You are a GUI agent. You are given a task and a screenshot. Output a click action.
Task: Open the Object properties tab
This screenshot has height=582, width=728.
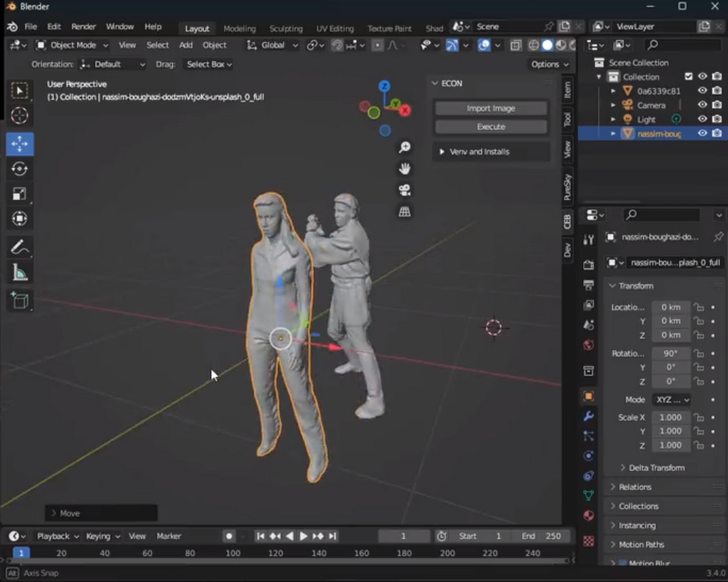588,396
